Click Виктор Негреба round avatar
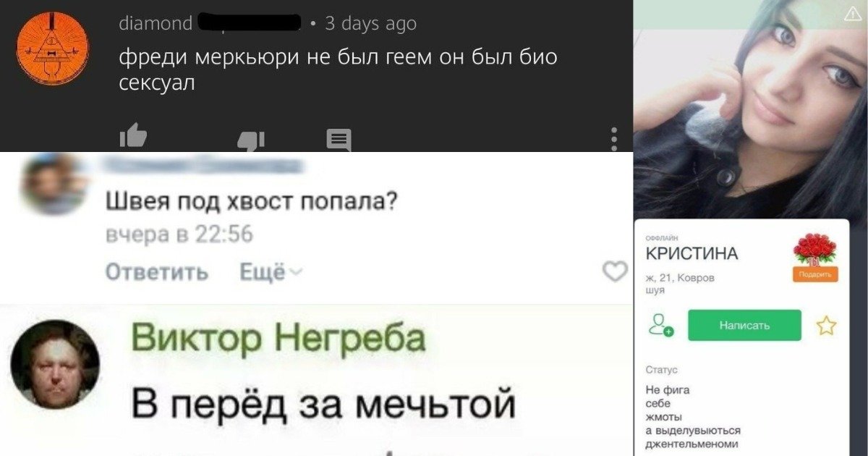Image resolution: width=868 pixels, height=456 pixels. [x=55, y=365]
